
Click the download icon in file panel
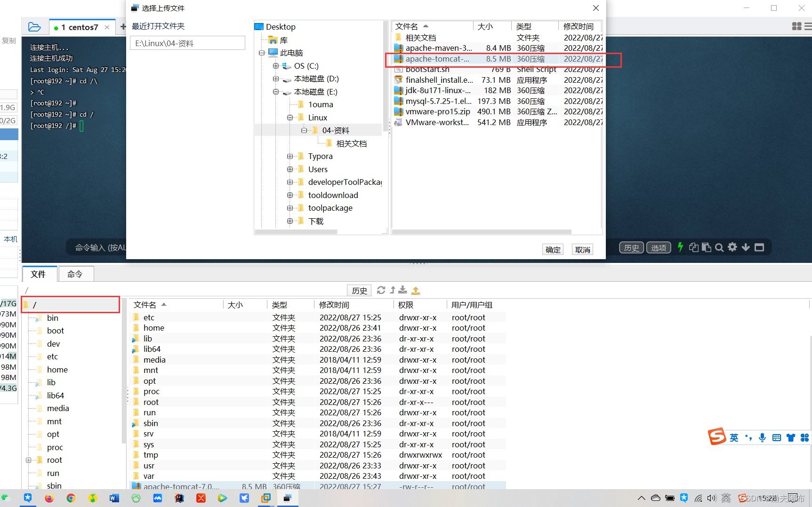click(x=403, y=290)
